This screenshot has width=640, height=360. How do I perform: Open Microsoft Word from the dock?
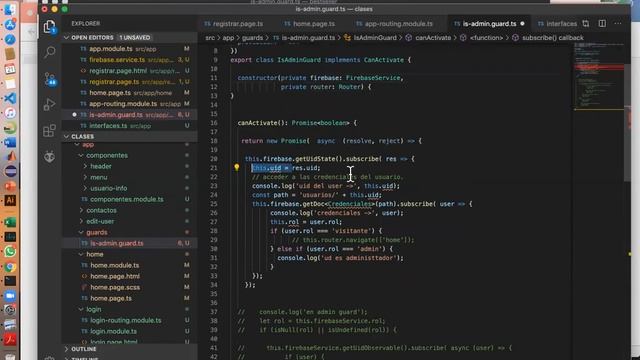[10, 142]
